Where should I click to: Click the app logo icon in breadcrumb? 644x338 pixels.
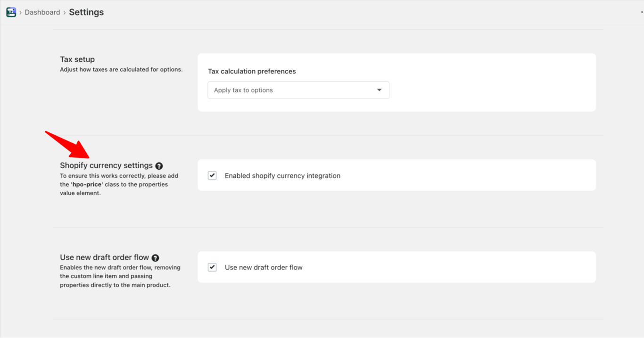(11, 12)
